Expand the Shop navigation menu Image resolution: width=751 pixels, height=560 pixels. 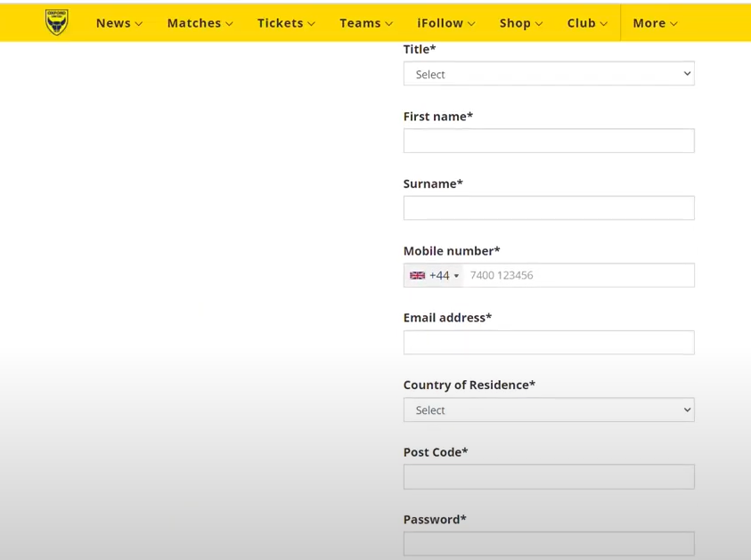pyautogui.click(x=520, y=23)
